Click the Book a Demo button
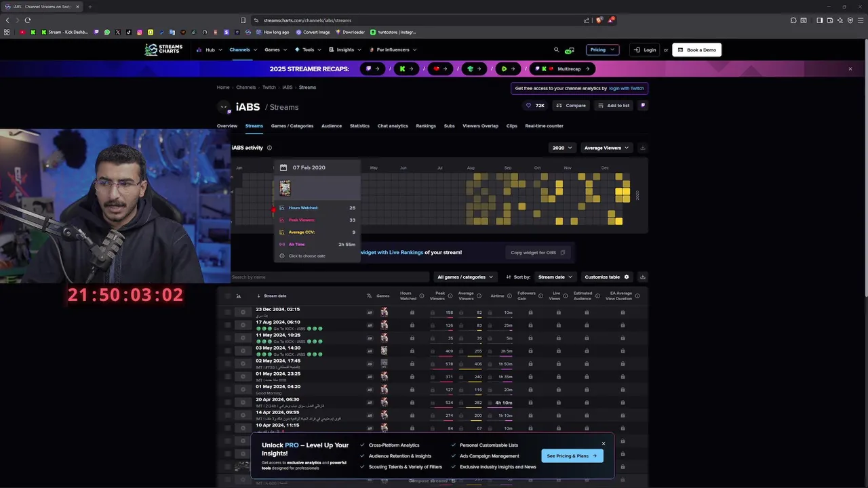 [696, 49]
